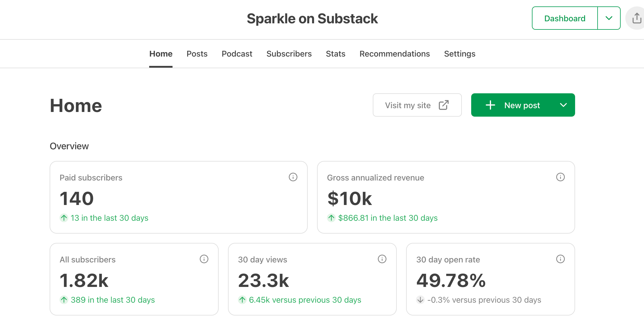Click info icon on 30 day open rate card
The width and height of the screenshot is (644, 333).
[x=560, y=259]
